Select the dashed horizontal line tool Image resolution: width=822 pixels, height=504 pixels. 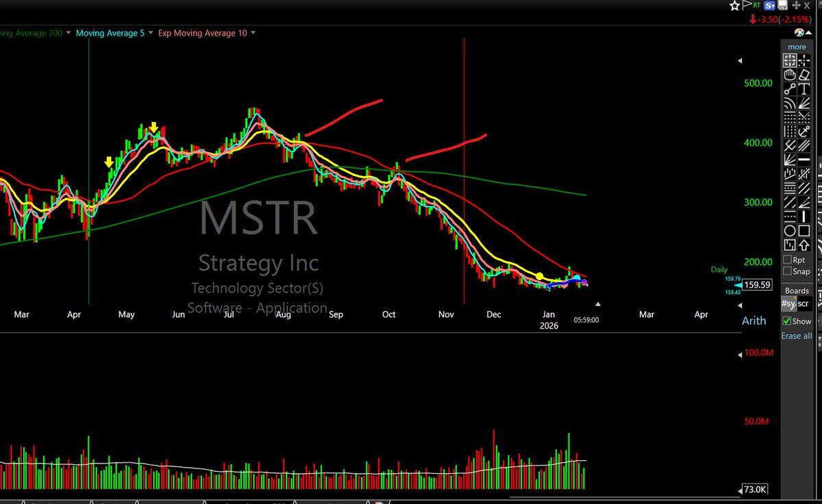790,216
